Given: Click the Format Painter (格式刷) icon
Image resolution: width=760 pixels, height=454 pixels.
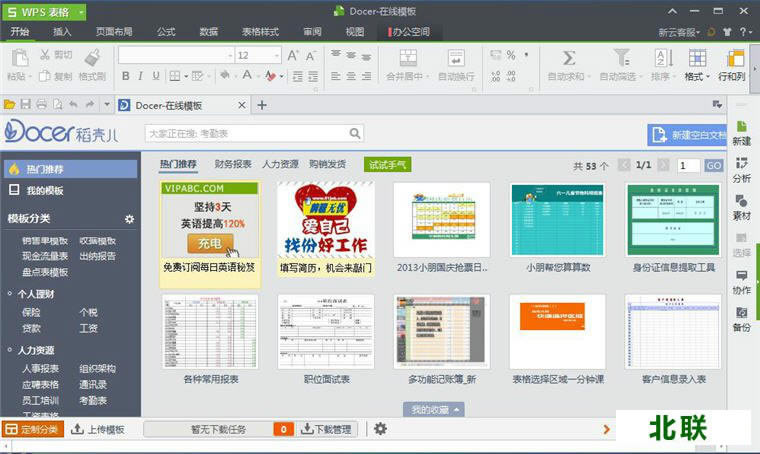Looking at the screenshot, I should coord(92,58).
